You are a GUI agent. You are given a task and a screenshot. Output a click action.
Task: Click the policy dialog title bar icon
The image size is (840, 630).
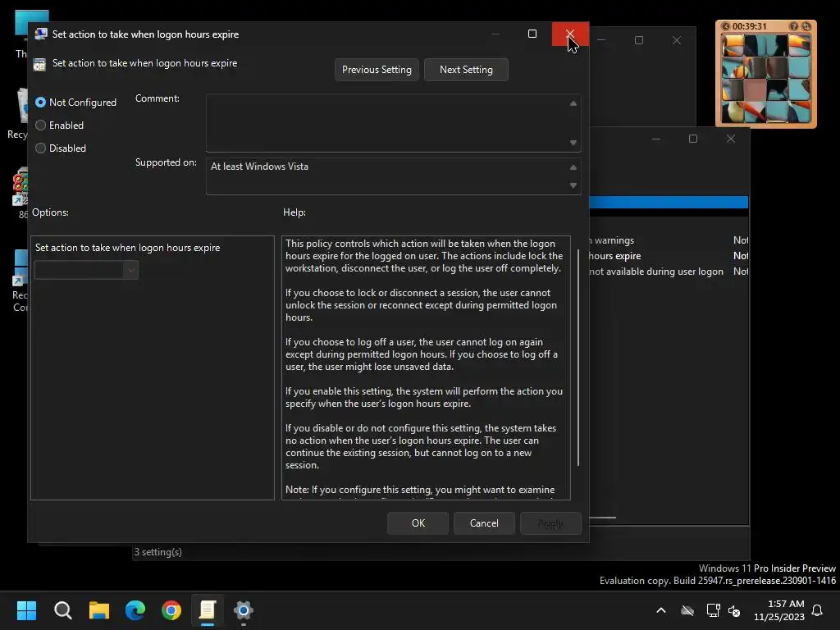(x=41, y=34)
